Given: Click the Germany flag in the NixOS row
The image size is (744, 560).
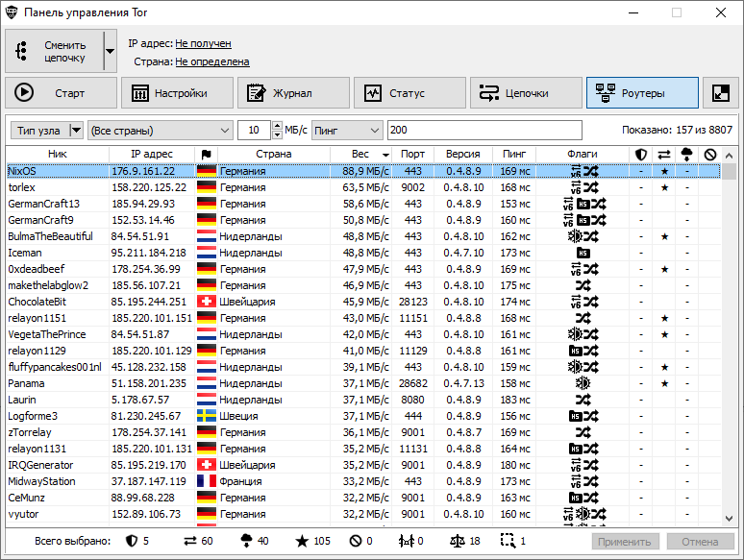Looking at the screenshot, I should [207, 171].
